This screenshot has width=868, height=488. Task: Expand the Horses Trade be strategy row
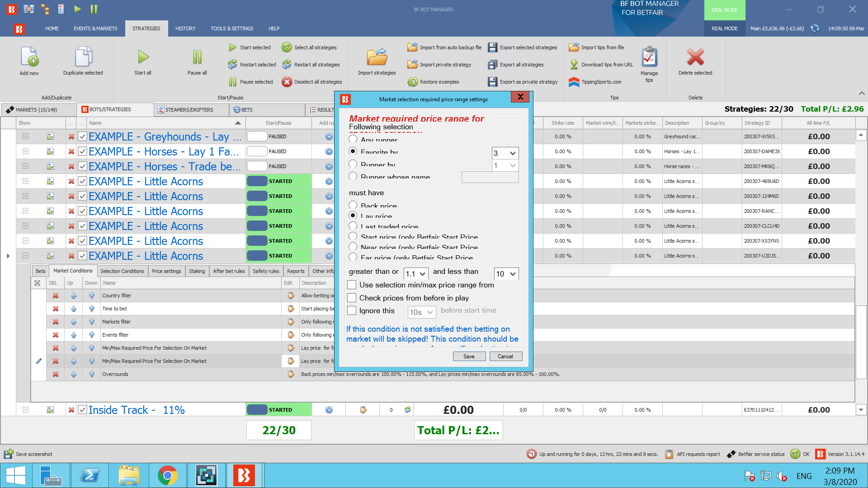(x=25, y=166)
